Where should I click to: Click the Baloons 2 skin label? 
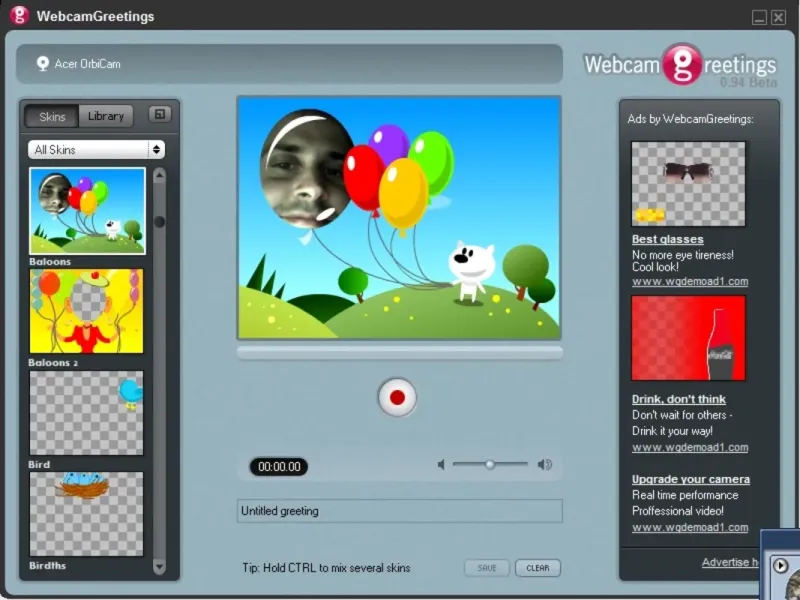pos(54,363)
